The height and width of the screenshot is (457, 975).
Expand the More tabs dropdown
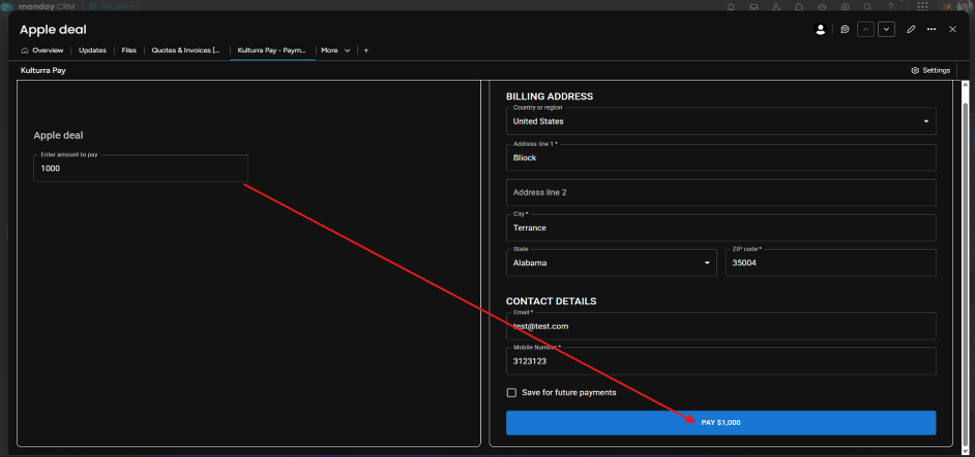click(x=336, y=50)
